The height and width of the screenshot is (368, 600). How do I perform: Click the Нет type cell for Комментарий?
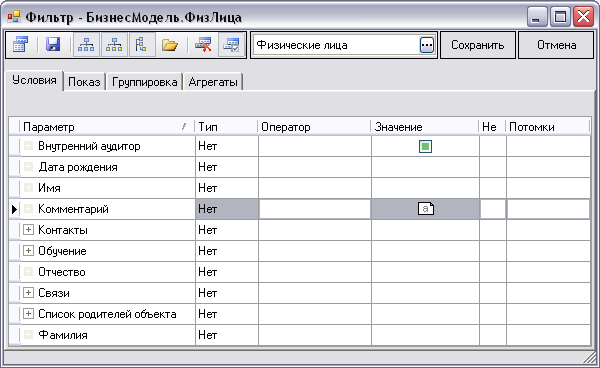pos(227,209)
